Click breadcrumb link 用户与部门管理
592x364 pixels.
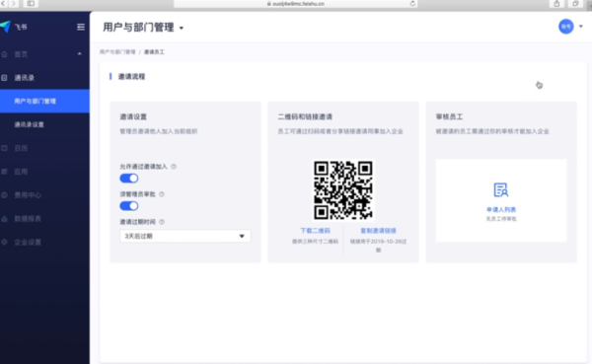point(117,52)
